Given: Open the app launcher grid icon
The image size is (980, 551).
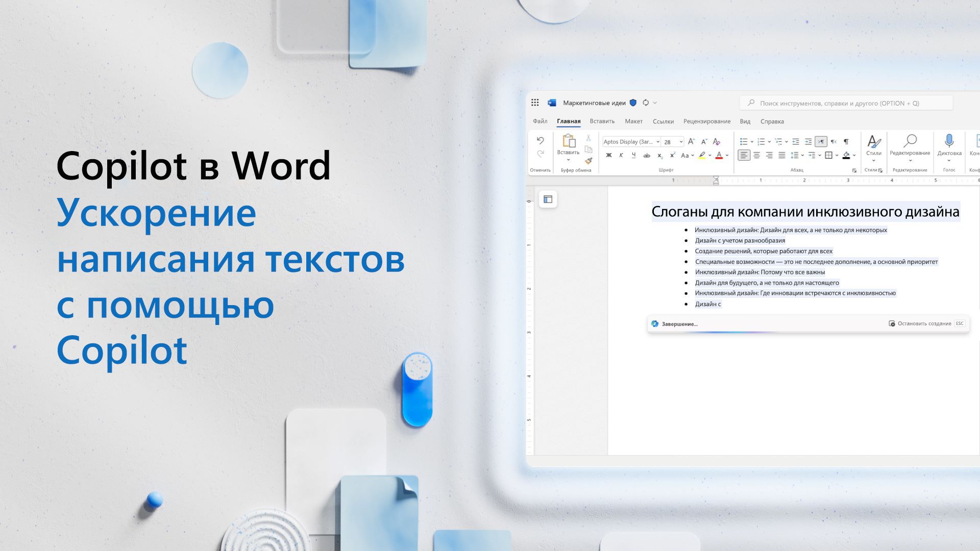Looking at the screenshot, I should pos(534,103).
